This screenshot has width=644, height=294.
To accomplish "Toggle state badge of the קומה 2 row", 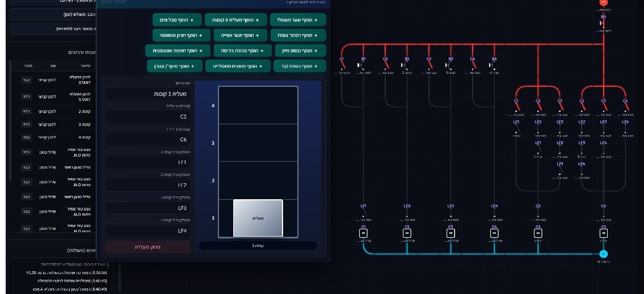I will (x=26, y=111).
